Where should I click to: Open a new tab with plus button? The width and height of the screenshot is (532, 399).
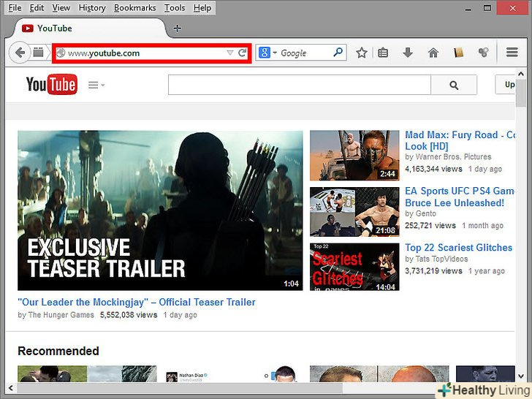[x=177, y=28]
